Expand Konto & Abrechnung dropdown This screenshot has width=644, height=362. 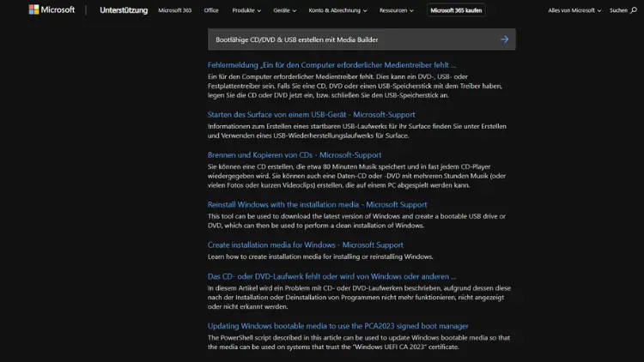pyautogui.click(x=337, y=10)
